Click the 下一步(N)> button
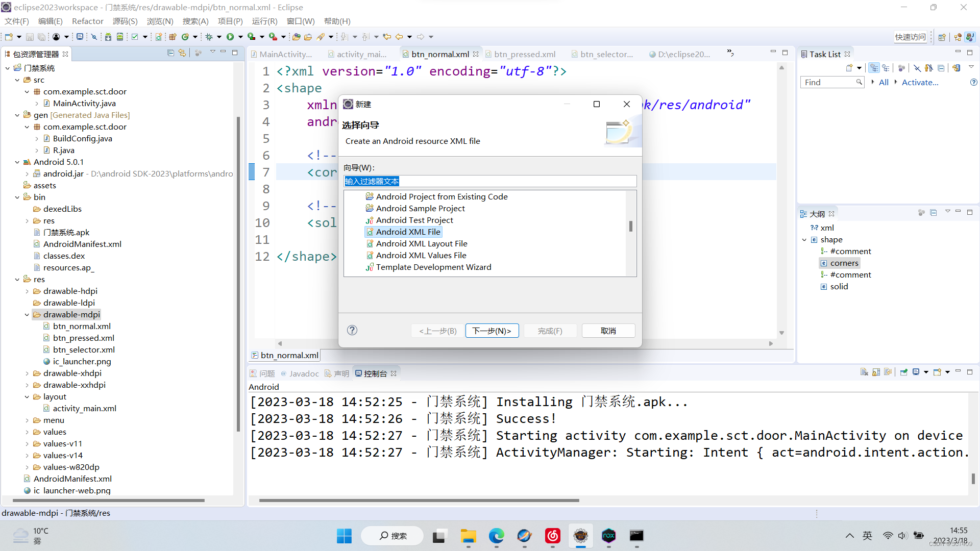980x551 pixels. click(x=492, y=331)
